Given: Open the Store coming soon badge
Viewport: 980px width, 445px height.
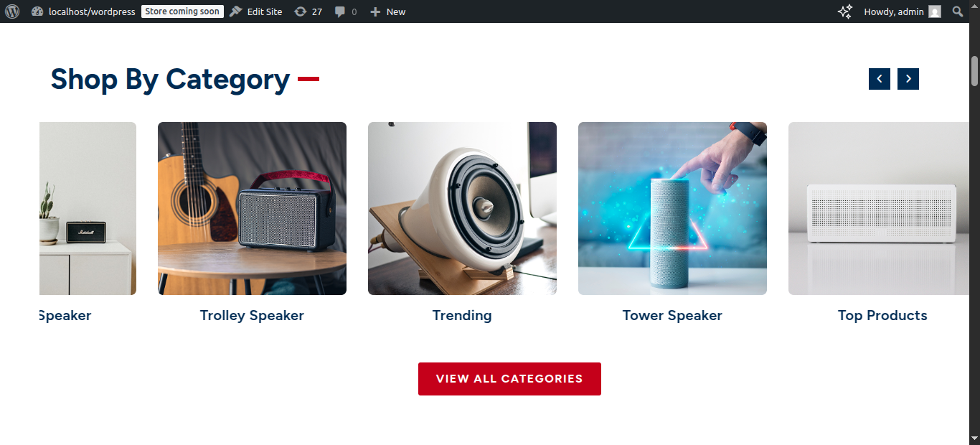Looking at the screenshot, I should click(x=182, y=11).
